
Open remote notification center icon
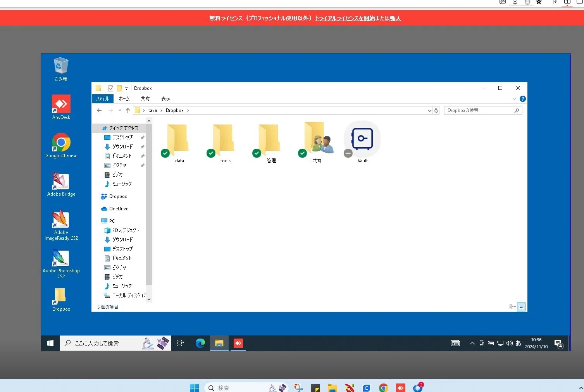click(x=558, y=343)
